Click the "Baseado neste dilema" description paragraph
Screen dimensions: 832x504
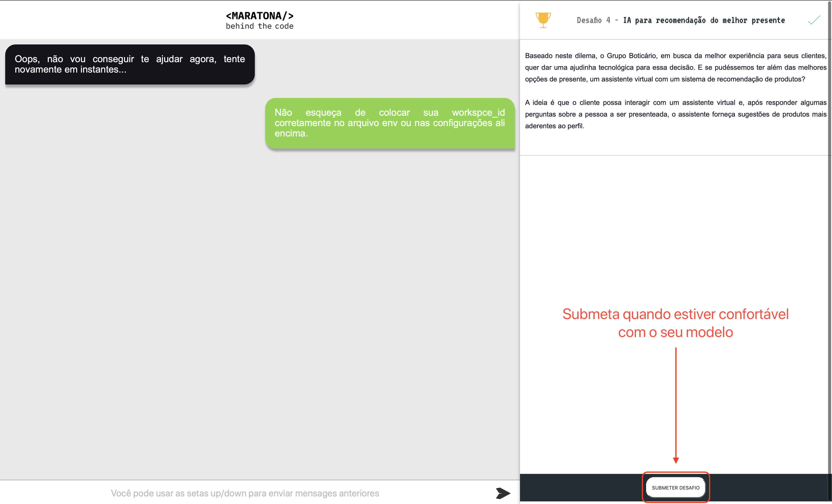click(675, 67)
